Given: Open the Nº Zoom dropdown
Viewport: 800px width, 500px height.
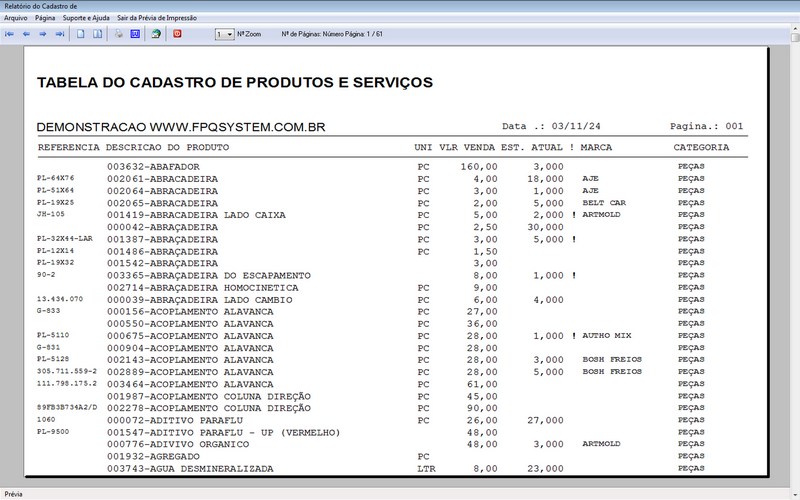Looking at the screenshot, I should [224, 34].
